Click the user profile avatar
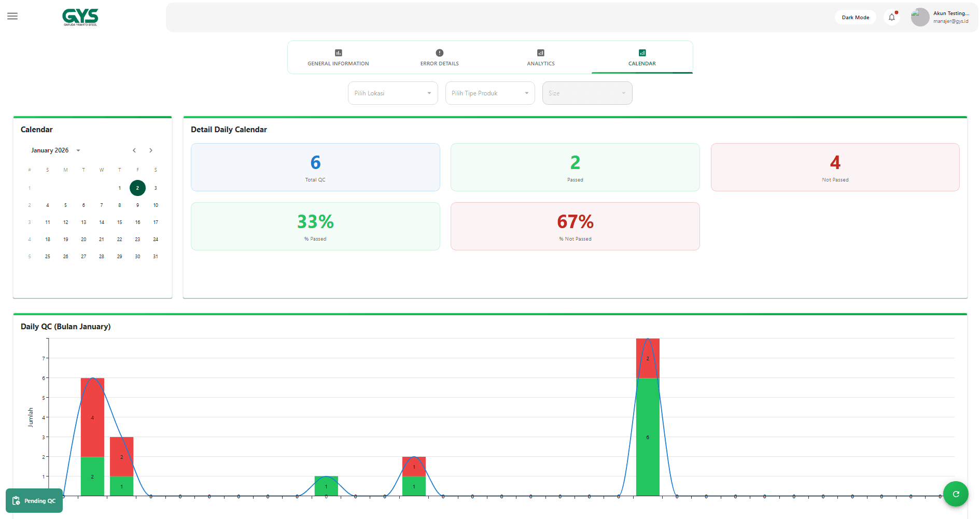This screenshot has height=519, width=980. (x=920, y=17)
